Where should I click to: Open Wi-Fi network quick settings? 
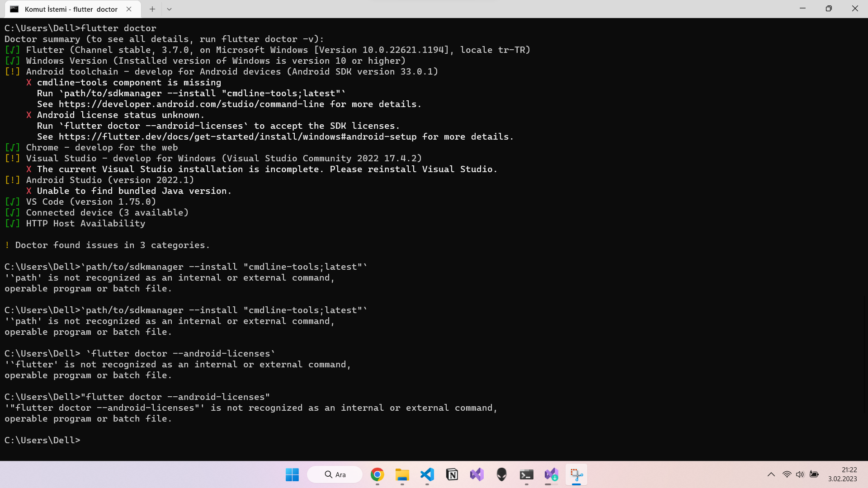point(787,474)
